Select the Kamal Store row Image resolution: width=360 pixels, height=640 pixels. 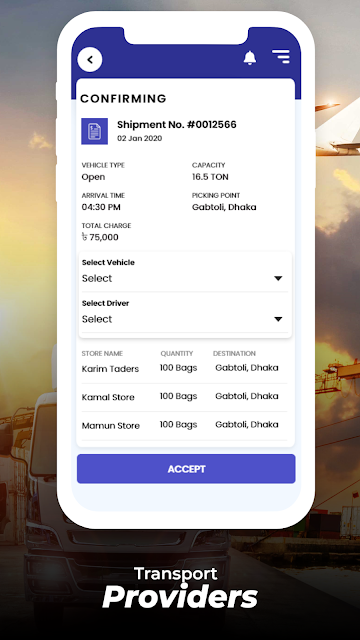click(x=184, y=397)
